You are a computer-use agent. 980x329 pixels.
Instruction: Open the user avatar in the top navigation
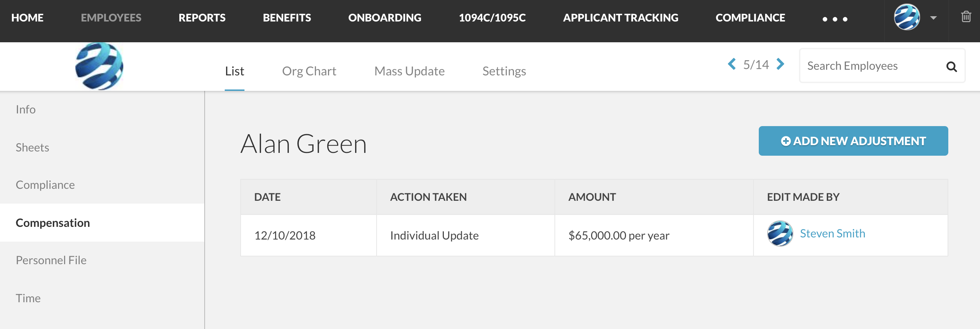(x=907, y=17)
